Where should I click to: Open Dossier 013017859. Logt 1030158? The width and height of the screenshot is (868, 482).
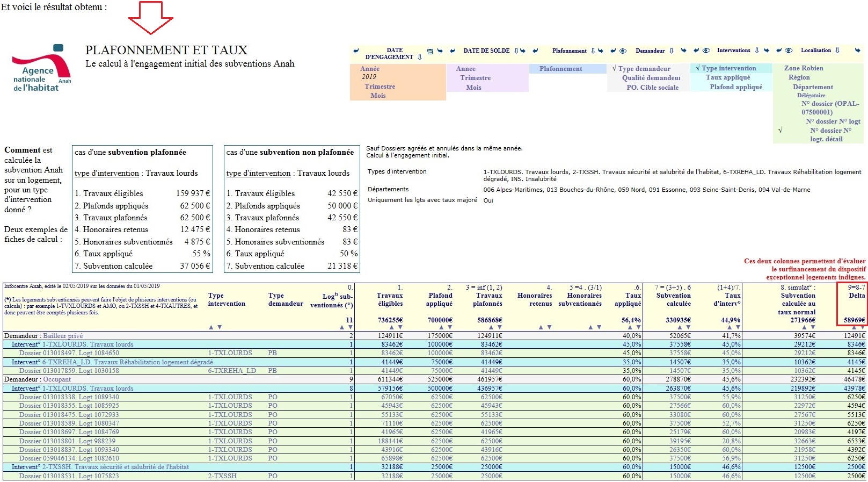(69, 371)
